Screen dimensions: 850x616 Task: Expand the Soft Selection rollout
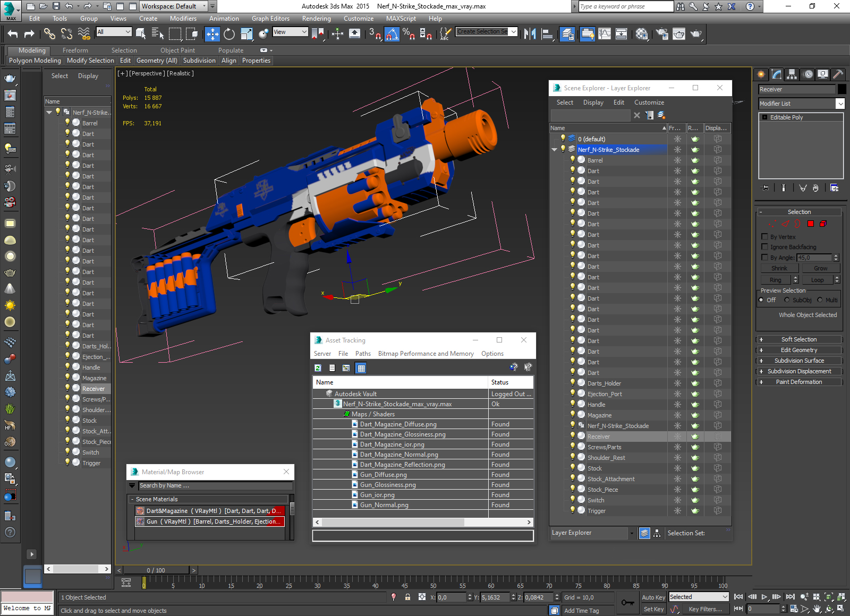(x=799, y=339)
